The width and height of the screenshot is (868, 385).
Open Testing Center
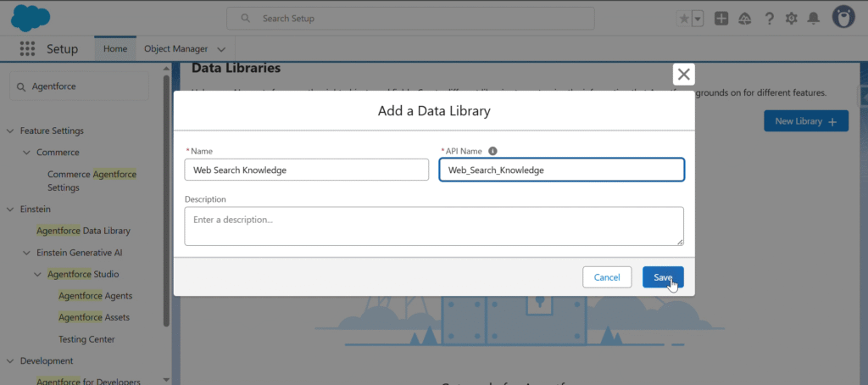tap(86, 339)
